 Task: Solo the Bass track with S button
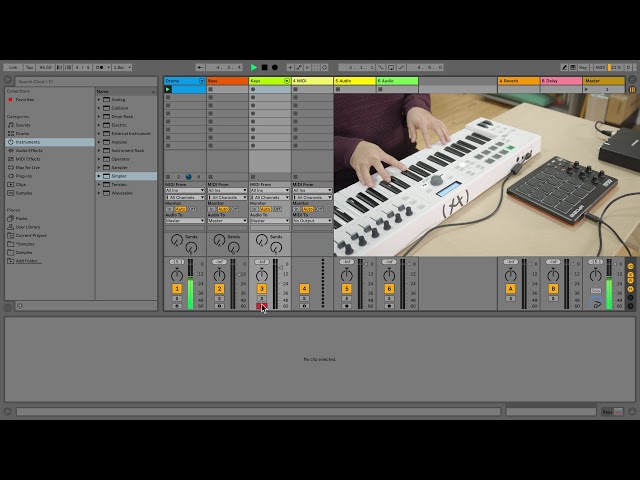(219, 299)
